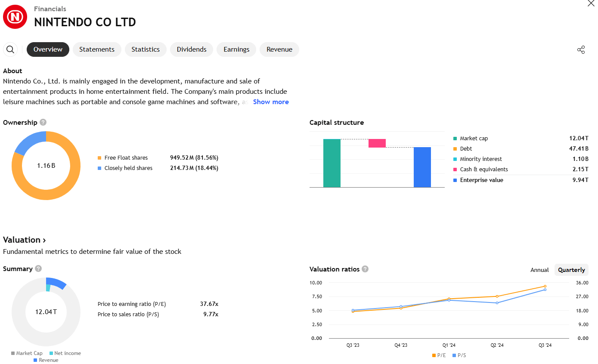Click blue Enterprise value legend swatch
This screenshot has width=598, height=364.
pyautogui.click(x=455, y=180)
